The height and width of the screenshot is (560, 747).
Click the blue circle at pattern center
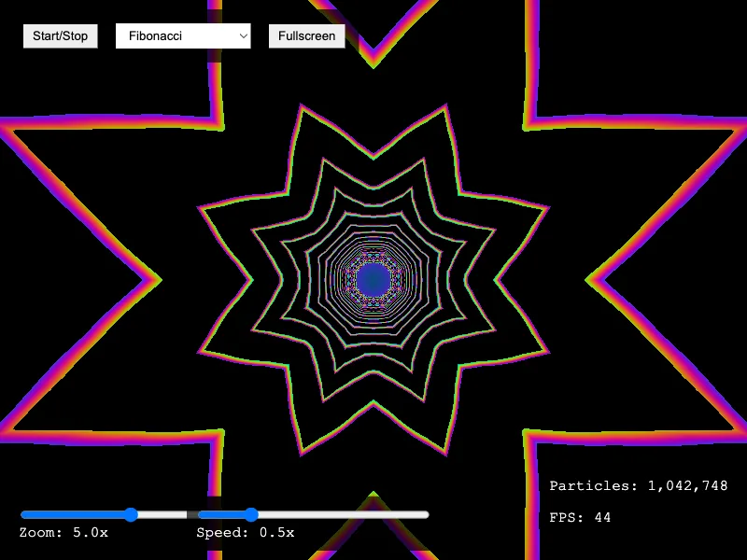pos(373,279)
